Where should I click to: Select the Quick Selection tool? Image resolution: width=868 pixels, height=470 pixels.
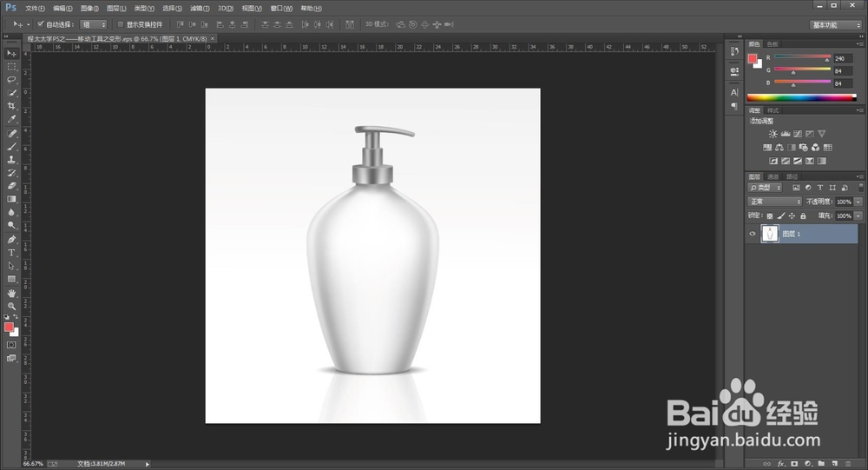click(x=11, y=93)
